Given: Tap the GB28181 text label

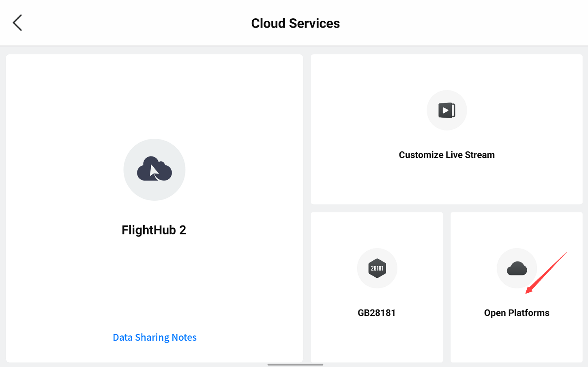Looking at the screenshot, I should coord(376,313).
